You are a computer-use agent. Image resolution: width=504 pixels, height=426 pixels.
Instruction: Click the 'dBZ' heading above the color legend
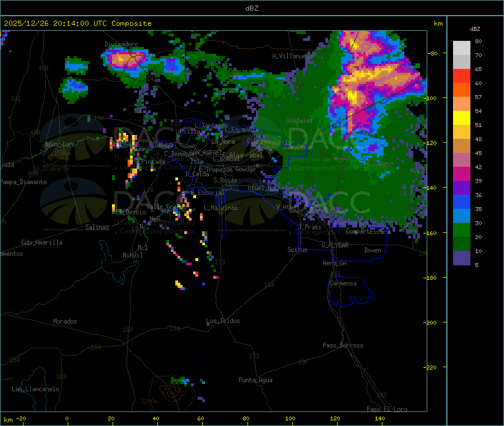(x=475, y=29)
